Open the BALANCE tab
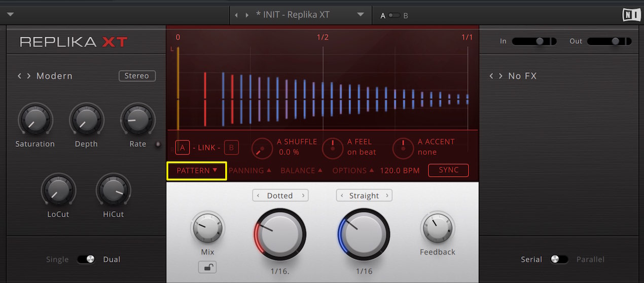The image size is (644, 283). [302, 171]
